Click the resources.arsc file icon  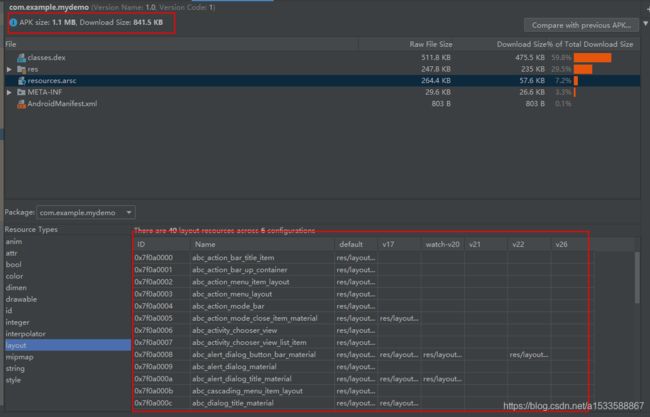pos(21,80)
